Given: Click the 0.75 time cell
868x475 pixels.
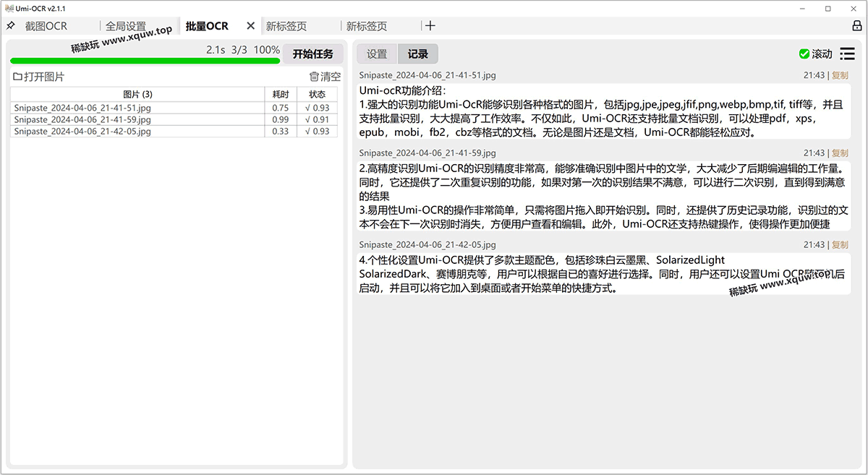Looking at the screenshot, I should click(281, 108).
